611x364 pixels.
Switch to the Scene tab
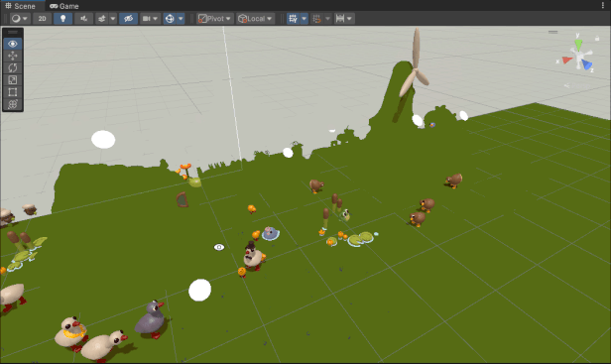(20, 6)
